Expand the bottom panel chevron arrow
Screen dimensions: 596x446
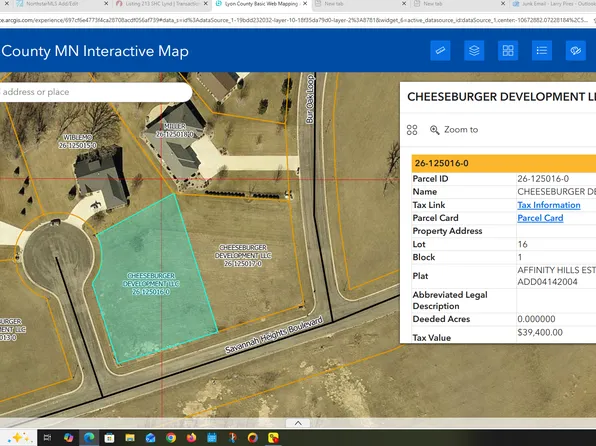pyautogui.click(x=298, y=423)
